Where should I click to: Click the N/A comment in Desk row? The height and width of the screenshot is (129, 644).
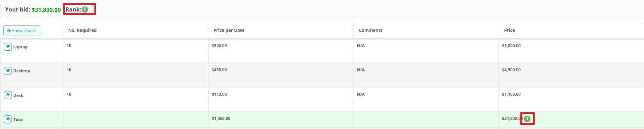[360, 94]
